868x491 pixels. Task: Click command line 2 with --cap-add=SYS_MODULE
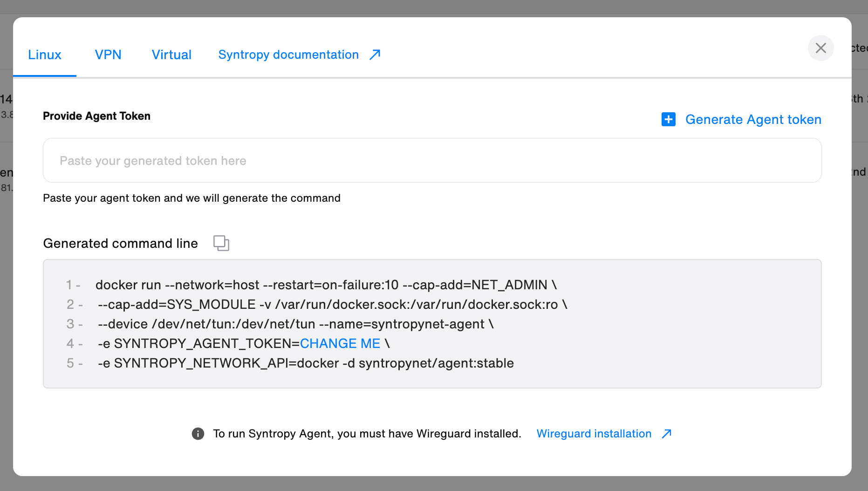pos(332,305)
